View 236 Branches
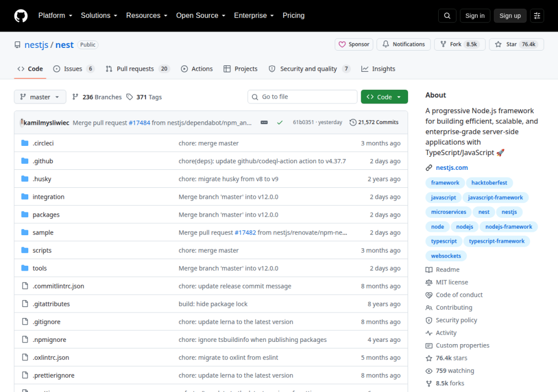Screen dimensions: 558x392 pyautogui.click(x=97, y=97)
